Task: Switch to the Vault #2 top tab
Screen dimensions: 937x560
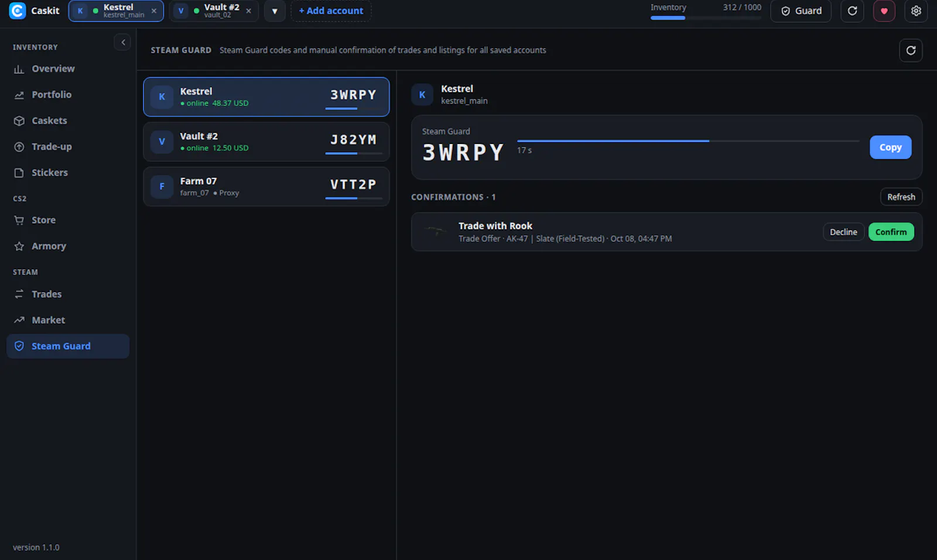Action: coord(214,11)
